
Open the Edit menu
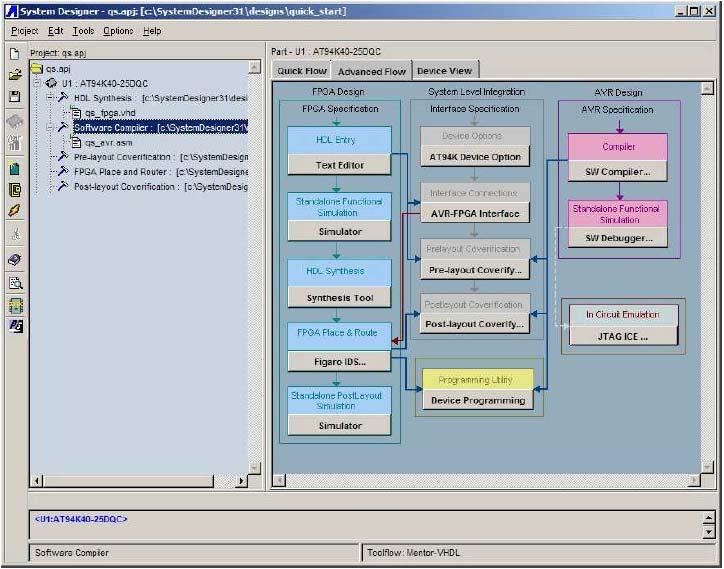55,31
